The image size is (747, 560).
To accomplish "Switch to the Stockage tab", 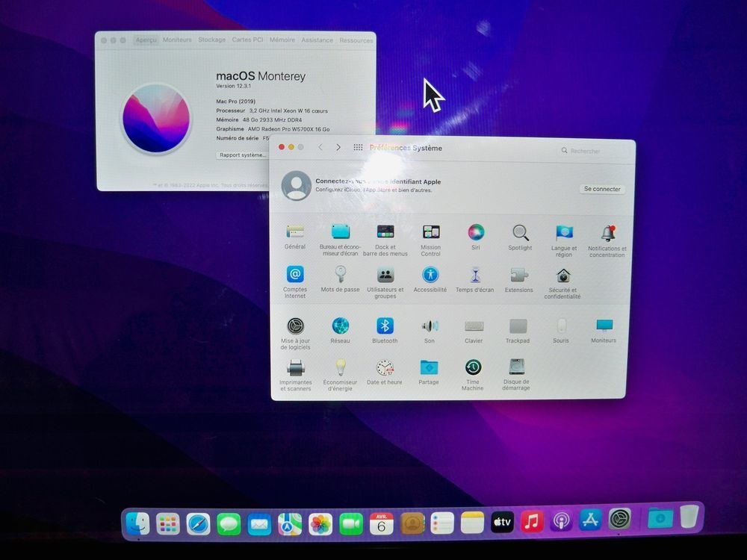I will pos(211,40).
